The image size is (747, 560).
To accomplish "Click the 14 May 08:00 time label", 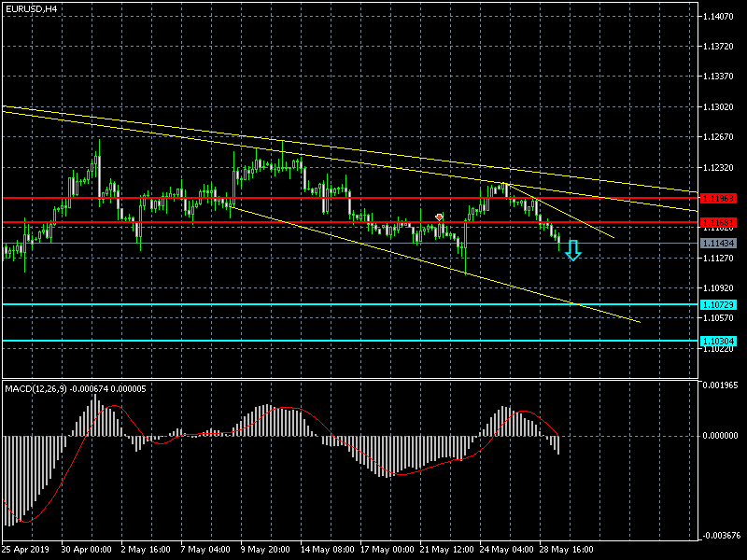I will tap(328, 550).
